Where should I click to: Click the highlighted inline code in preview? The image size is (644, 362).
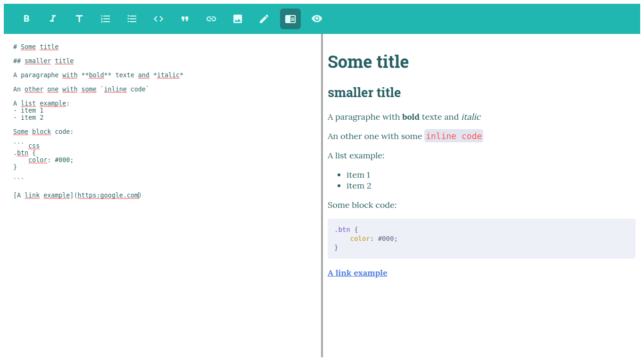[454, 136]
